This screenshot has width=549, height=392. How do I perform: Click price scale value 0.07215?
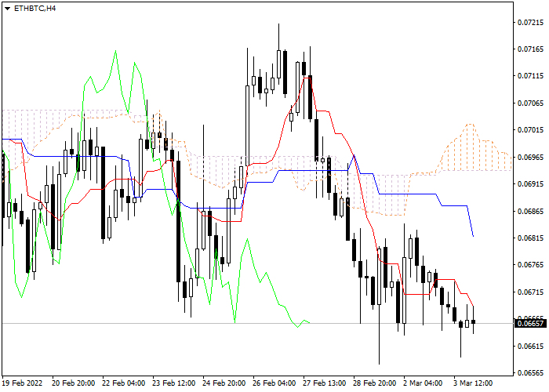coord(531,23)
